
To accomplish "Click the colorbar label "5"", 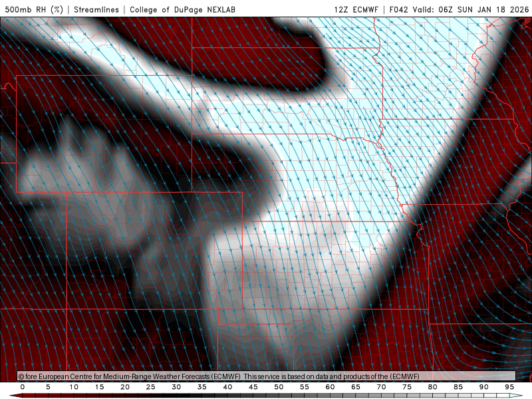I will (48, 387).
